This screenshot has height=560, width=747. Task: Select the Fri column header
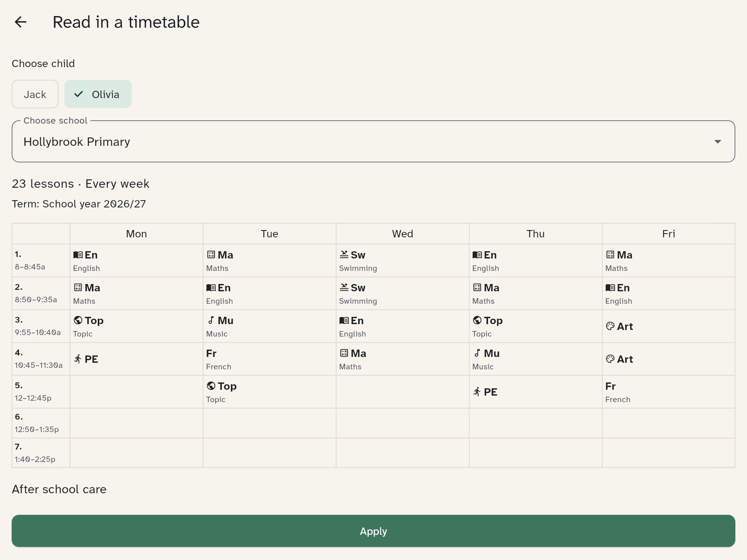pyautogui.click(x=669, y=234)
